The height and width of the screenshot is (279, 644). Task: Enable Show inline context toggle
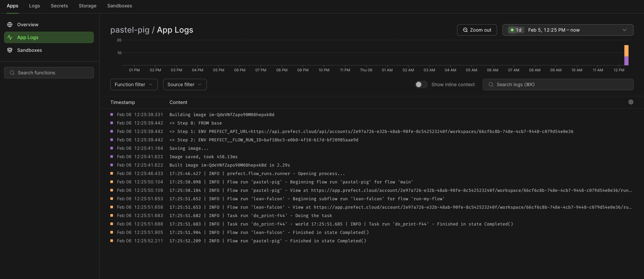[x=421, y=84]
